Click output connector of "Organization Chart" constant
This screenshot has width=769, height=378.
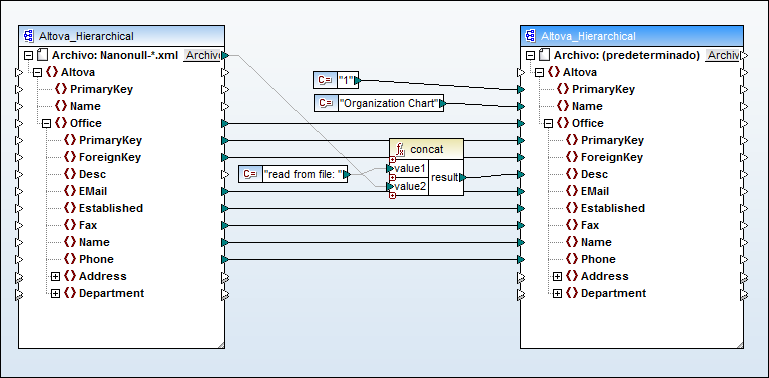click(x=442, y=103)
